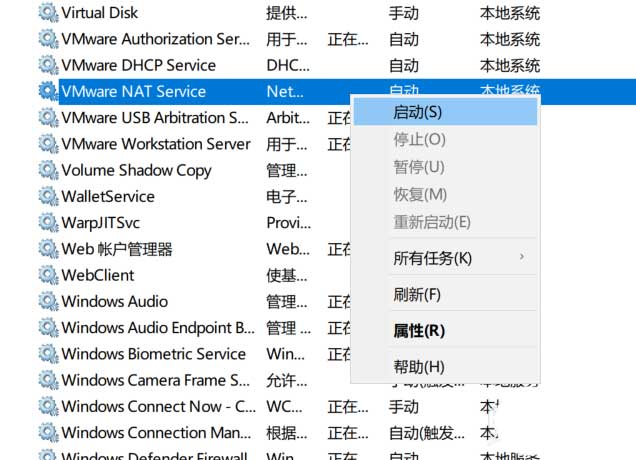Select the Virtual Disk service name
Image resolution: width=636 pixels, height=460 pixels.
coord(99,13)
